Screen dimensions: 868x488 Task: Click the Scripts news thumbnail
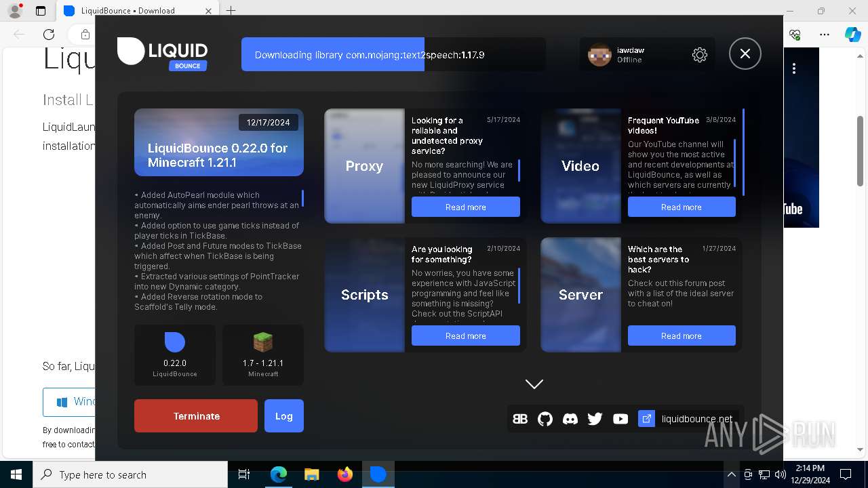[364, 294]
